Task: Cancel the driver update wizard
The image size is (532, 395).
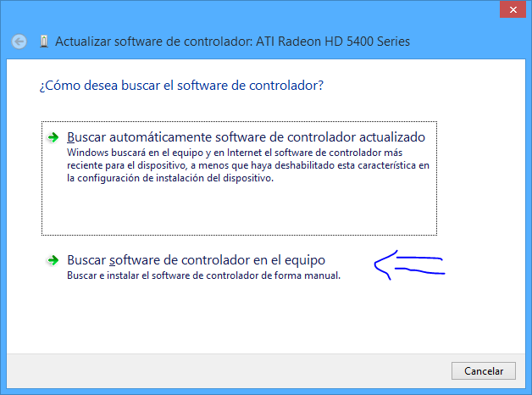Action: (x=484, y=371)
